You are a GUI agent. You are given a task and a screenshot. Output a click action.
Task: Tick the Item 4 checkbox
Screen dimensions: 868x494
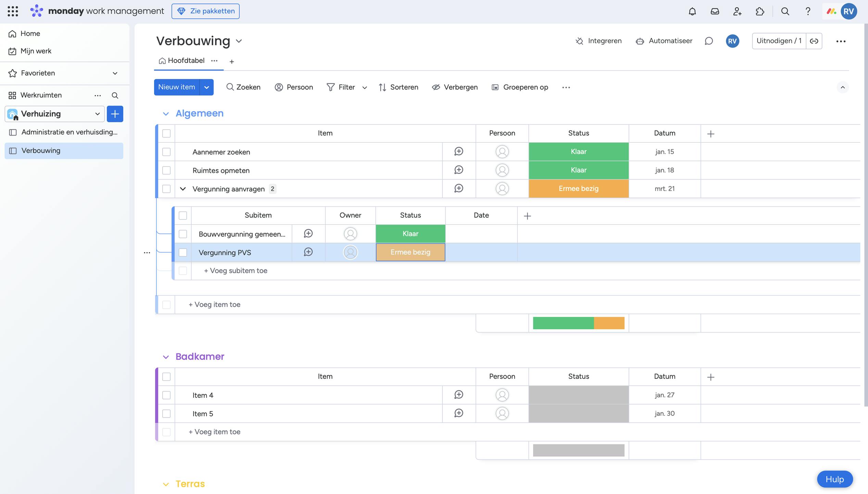click(166, 395)
